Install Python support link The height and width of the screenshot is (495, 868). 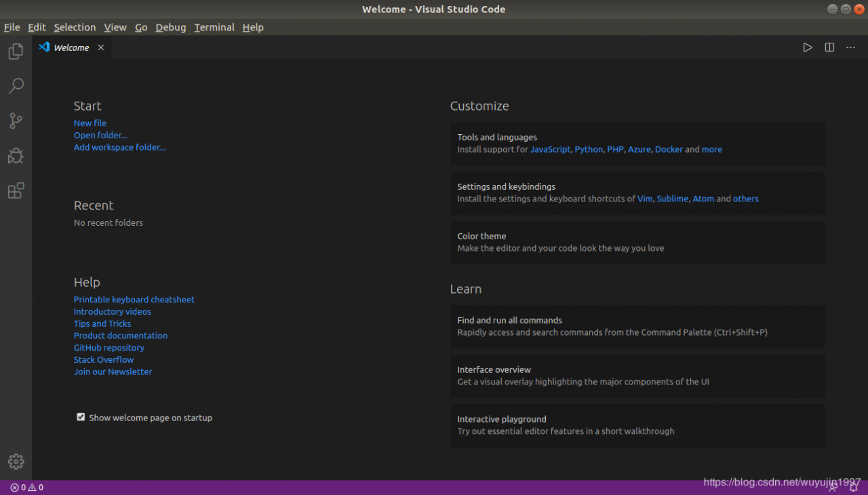point(589,149)
